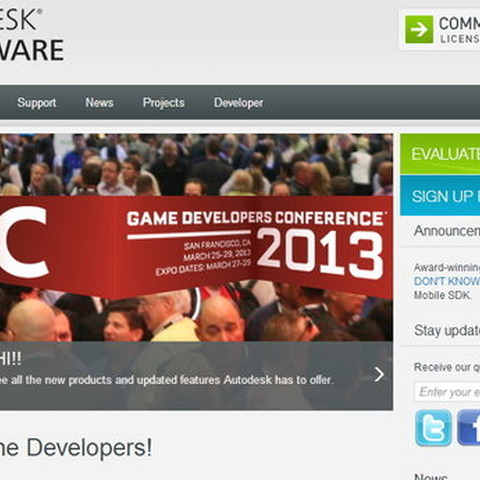480x480 pixels.
Task: Click the blue Sign Up button
Action: click(x=440, y=196)
